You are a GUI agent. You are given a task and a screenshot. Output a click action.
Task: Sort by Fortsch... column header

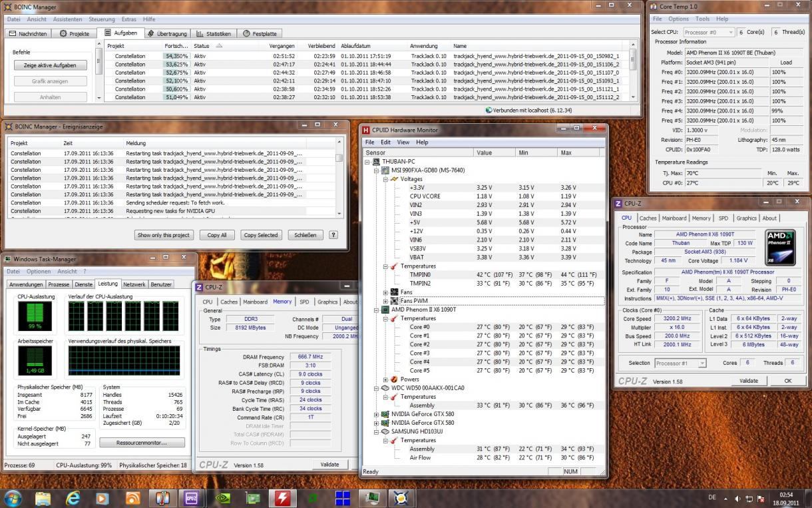[176, 46]
